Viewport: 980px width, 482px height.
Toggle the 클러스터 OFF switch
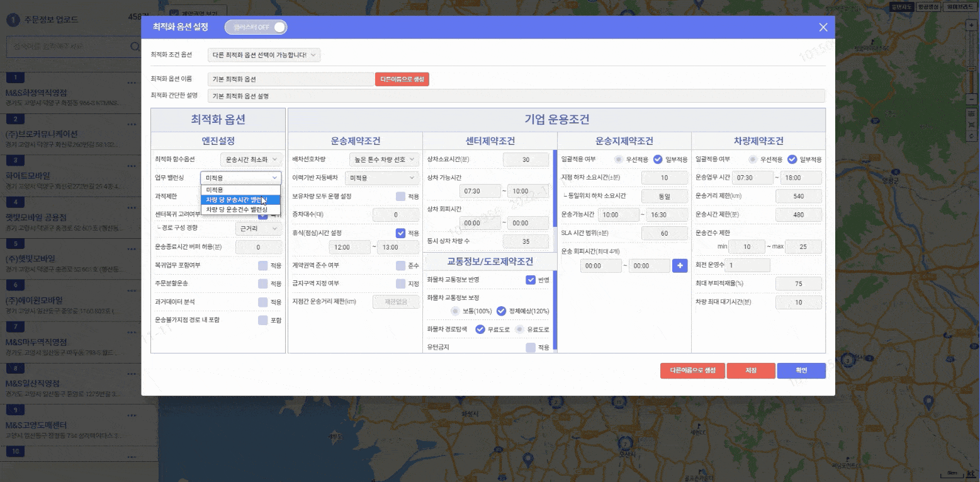[256, 27]
